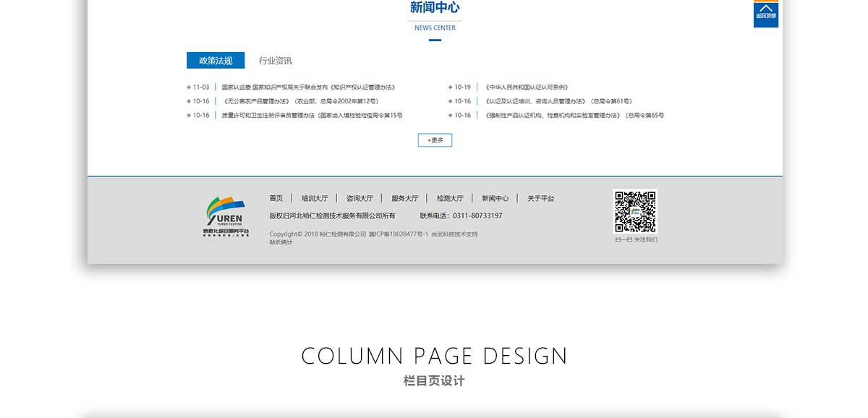The width and height of the screenshot is (868, 418).
Task: Open the 11-03 知识产权认证管理办法 news item
Action: click(308, 88)
